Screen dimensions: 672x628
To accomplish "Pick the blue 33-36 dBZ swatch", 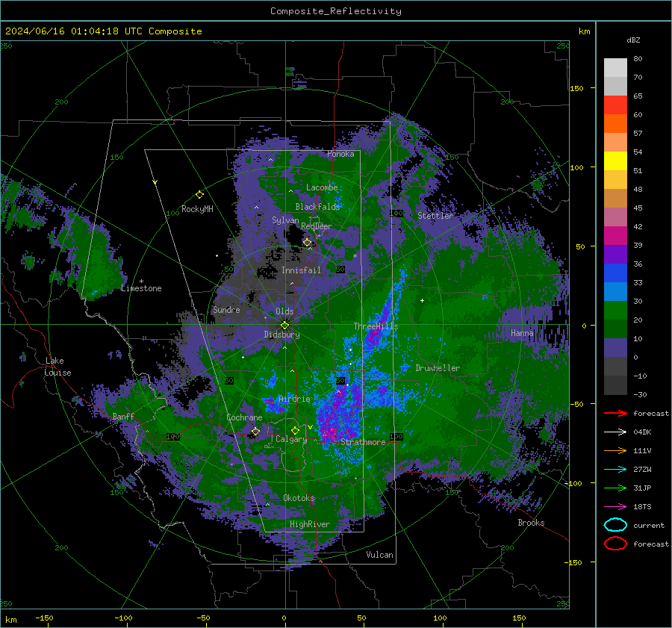I will coord(615,273).
